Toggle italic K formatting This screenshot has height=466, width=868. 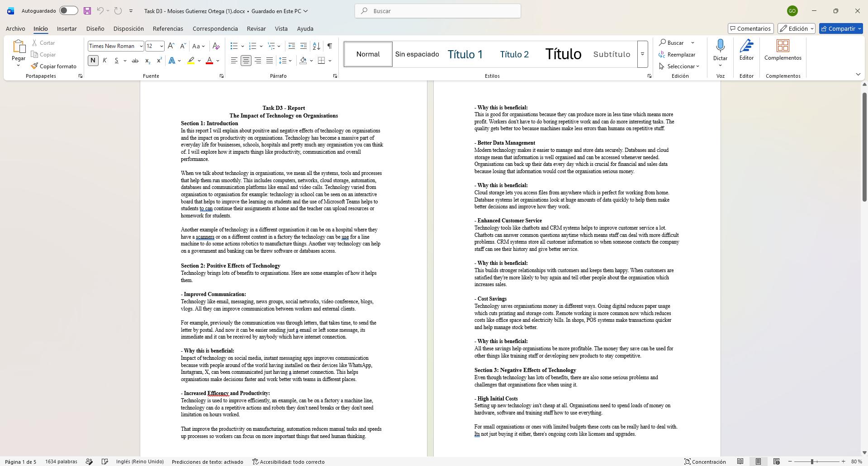pos(105,61)
